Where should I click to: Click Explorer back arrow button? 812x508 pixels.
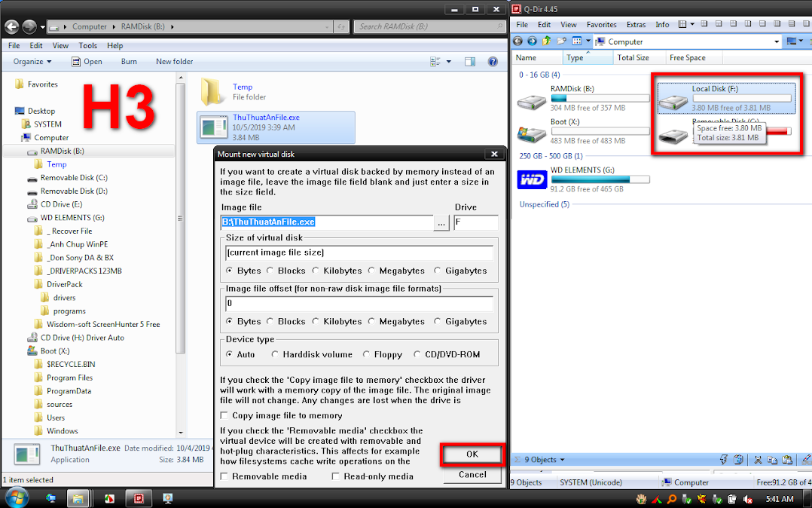tap(11, 26)
